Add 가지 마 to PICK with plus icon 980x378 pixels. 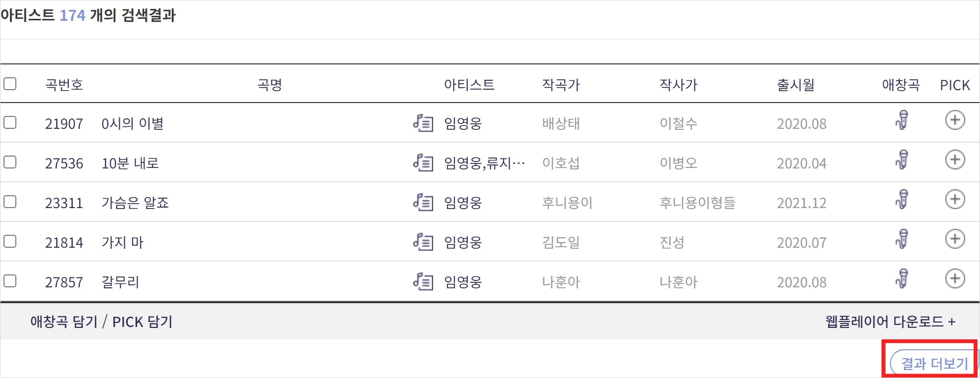pyautogui.click(x=956, y=240)
